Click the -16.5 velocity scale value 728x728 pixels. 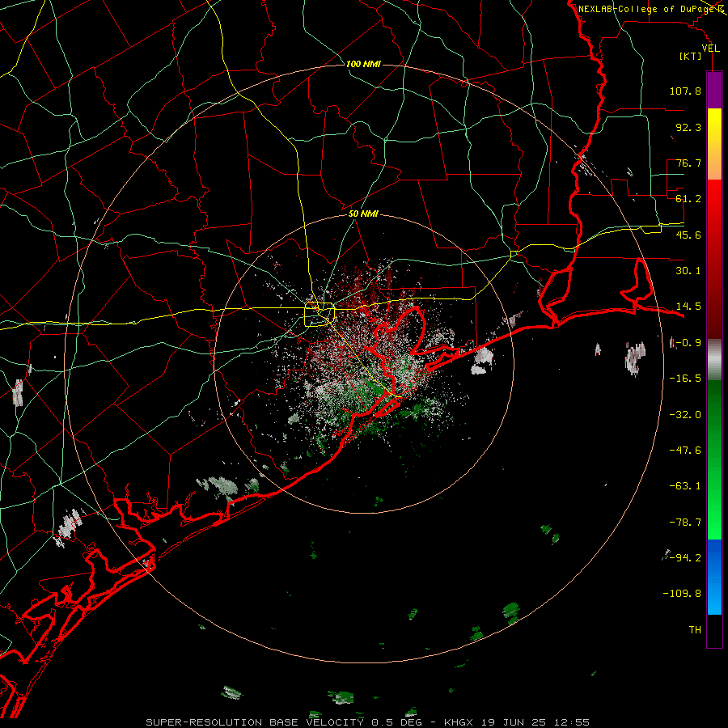pyautogui.click(x=685, y=379)
